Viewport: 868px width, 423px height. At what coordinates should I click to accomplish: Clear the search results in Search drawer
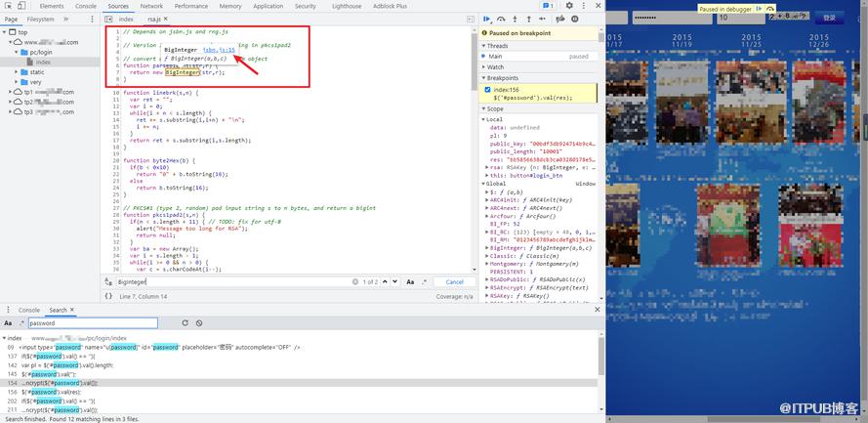199,322
